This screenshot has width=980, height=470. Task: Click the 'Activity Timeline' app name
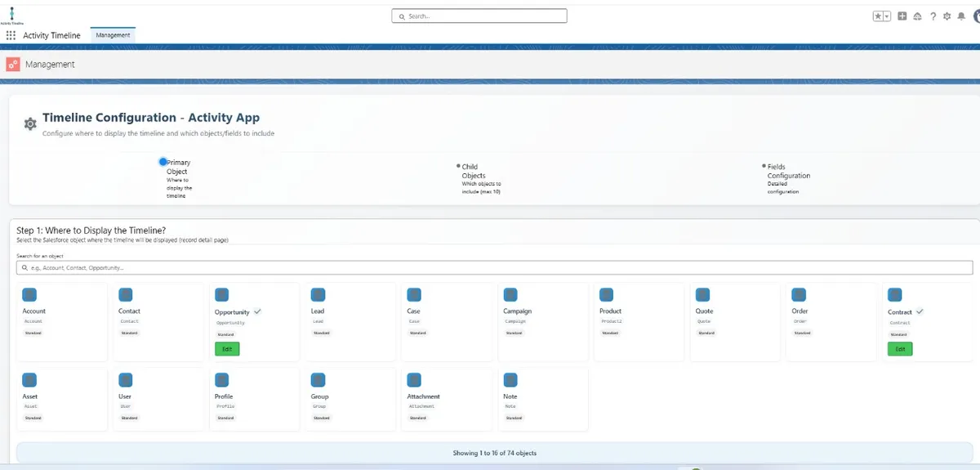click(x=51, y=35)
